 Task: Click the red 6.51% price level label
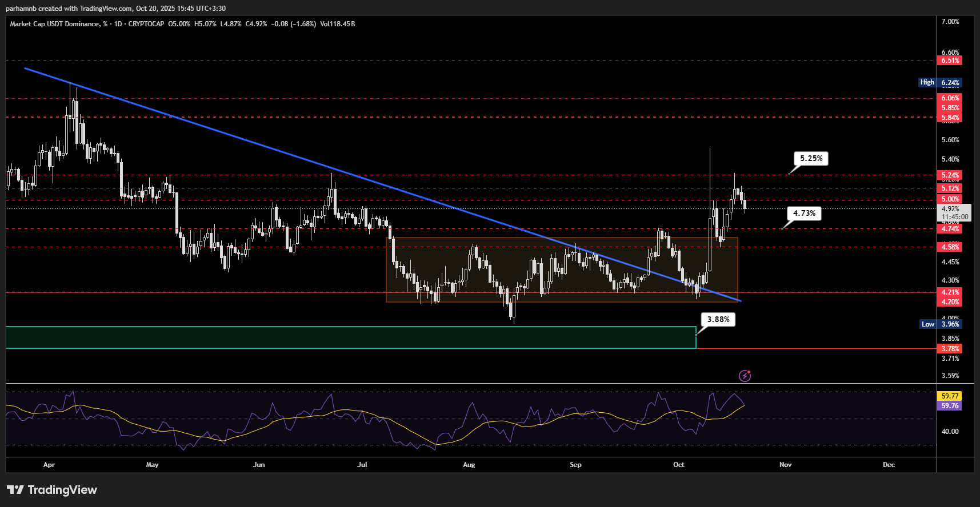pos(950,61)
